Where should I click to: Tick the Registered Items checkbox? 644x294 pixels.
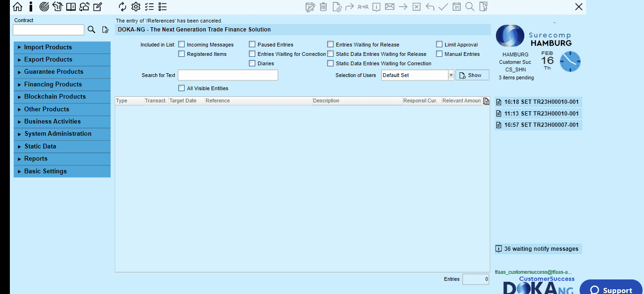pos(181,54)
